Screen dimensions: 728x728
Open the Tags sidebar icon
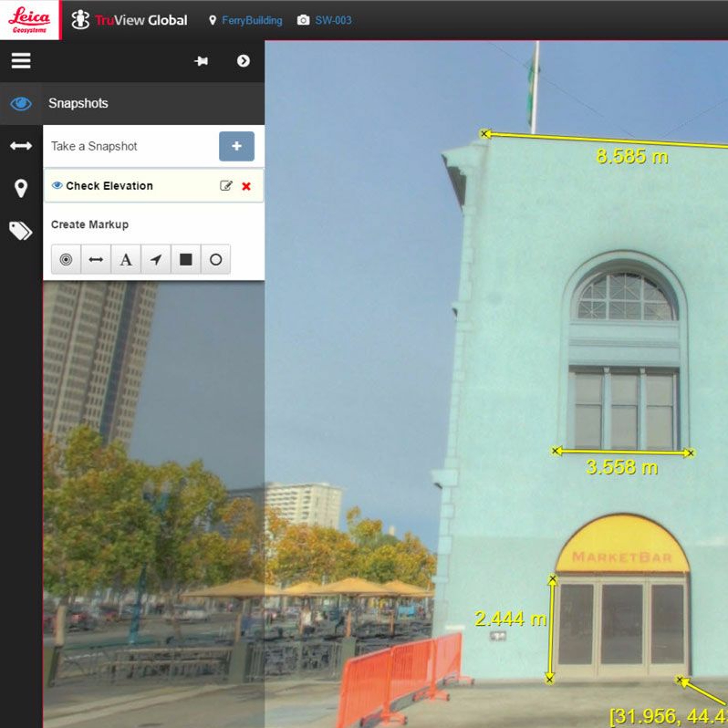click(21, 231)
